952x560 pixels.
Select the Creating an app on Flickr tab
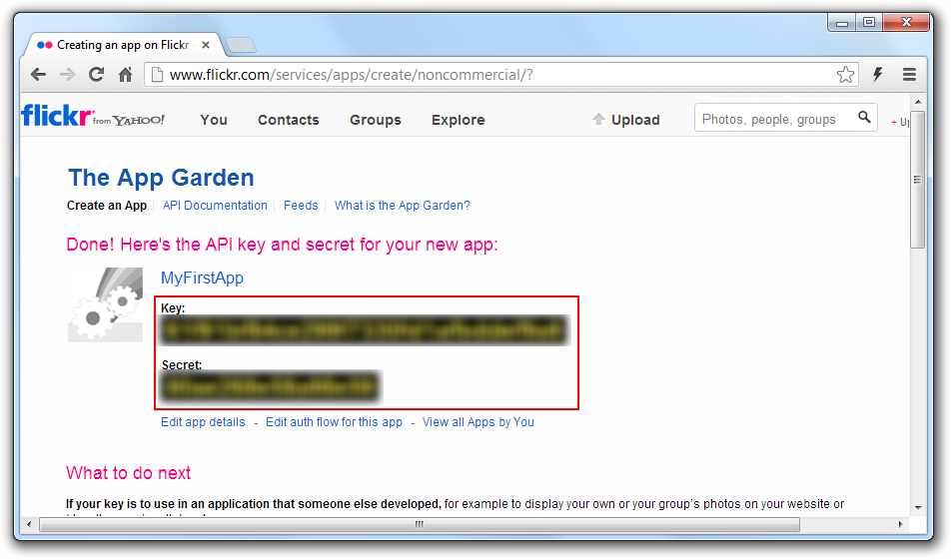122,45
